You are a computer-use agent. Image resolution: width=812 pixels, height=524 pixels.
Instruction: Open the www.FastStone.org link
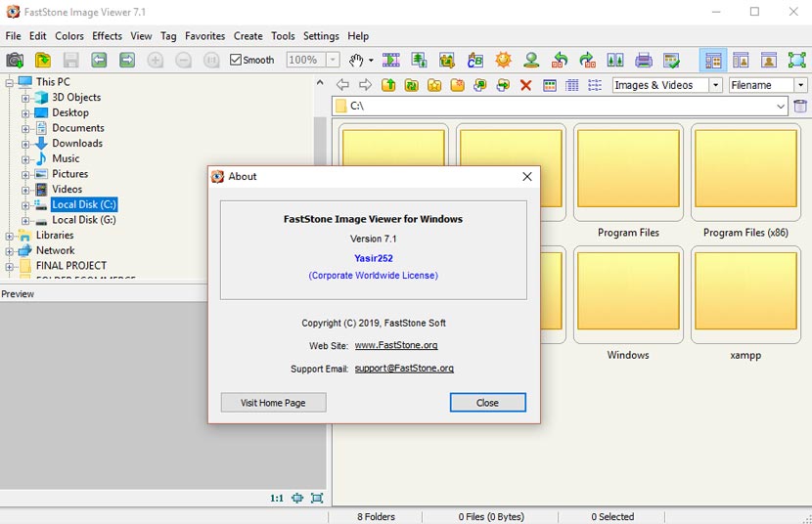pos(396,345)
